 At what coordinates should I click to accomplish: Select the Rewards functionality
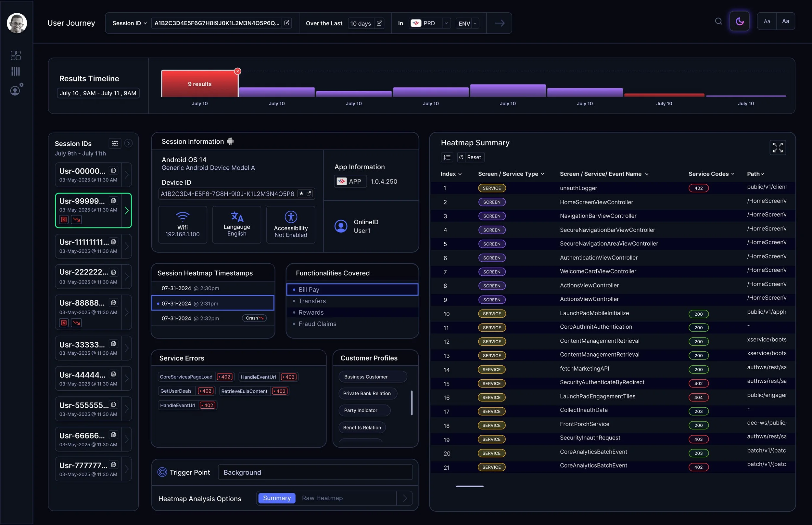tap(352, 312)
